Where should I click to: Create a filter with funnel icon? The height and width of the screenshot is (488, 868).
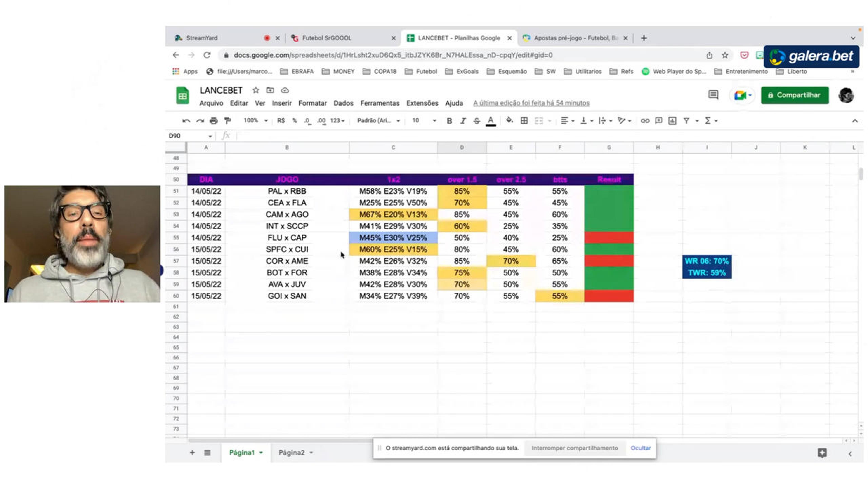coord(686,121)
